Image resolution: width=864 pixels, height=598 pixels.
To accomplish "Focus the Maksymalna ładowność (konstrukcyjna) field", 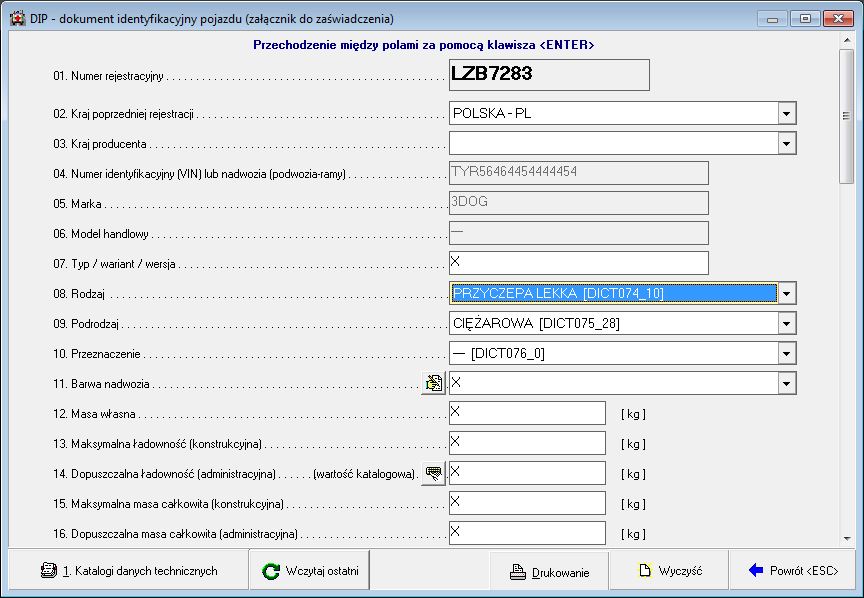I will coord(527,443).
